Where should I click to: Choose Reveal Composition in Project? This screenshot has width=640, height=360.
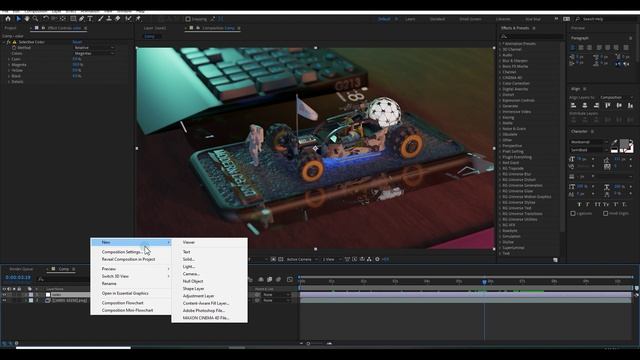[x=128, y=260]
